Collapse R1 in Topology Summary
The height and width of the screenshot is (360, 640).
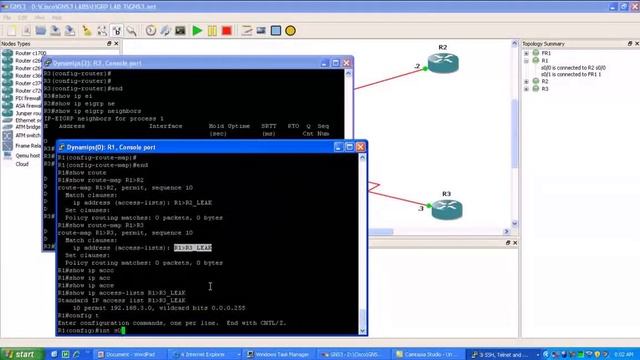point(527,61)
